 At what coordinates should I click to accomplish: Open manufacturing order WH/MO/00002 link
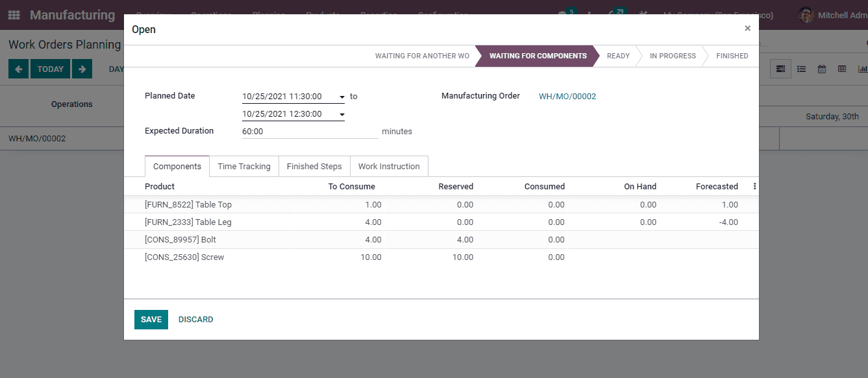[x=567, y=96]
